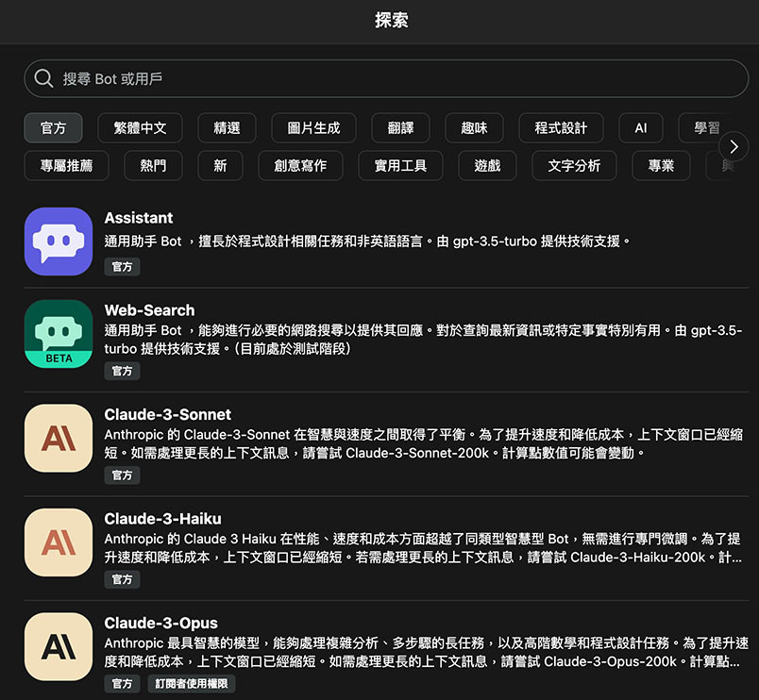Switch to 創意寫作 category
The image size is (759, 700).
[300, 165]
